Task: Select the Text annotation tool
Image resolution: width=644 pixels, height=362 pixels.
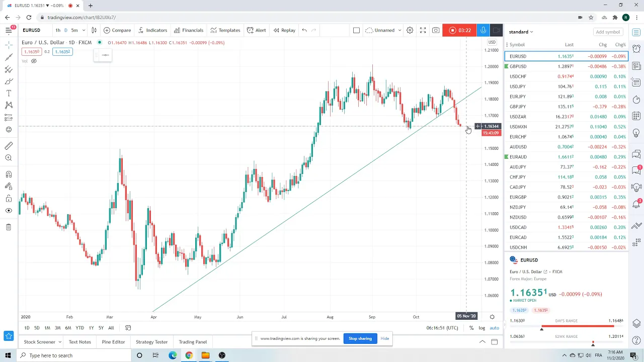Action: (9, 94)
